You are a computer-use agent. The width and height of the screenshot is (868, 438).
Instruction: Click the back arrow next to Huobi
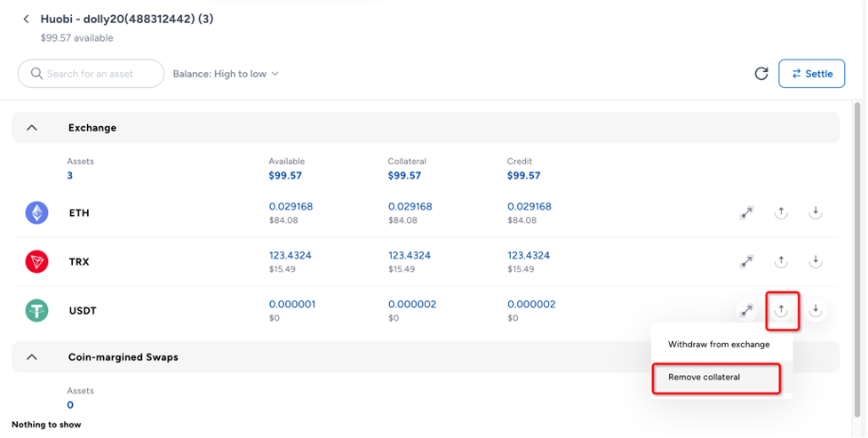click(x=27, y=19)
